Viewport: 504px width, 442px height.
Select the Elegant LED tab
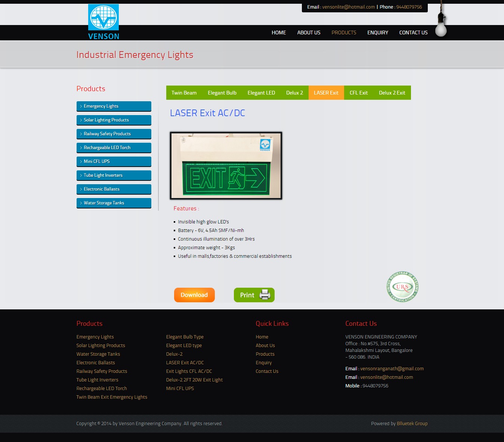tap(261, 93)
